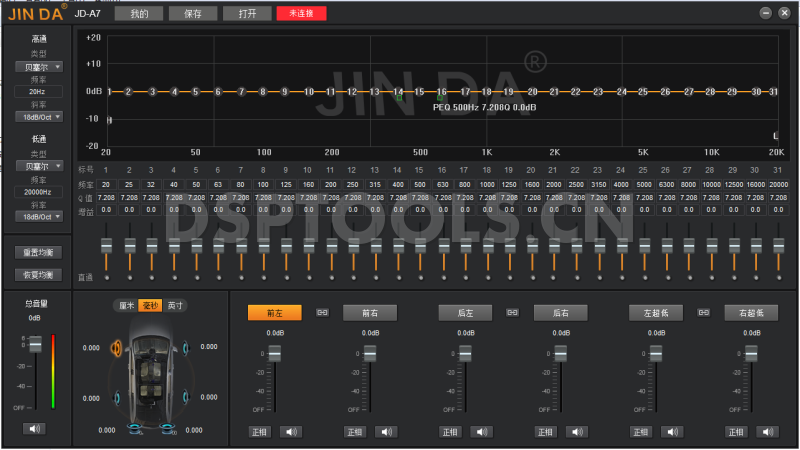Click link icon between 左超低 and 右超低
Screen dimensions: 800x450
click(703, 313)
